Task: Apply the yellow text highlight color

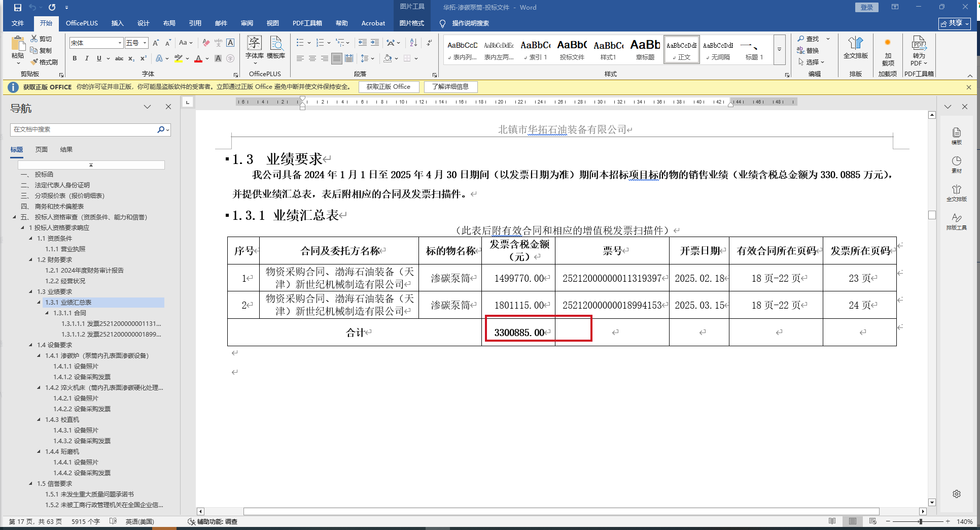Action: 179,58
